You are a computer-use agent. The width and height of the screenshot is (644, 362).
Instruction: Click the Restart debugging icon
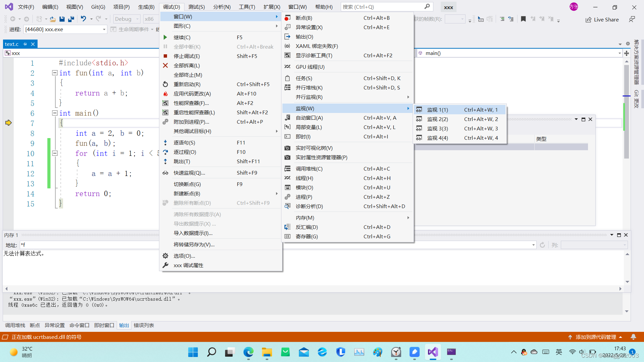(x=165, y=84)
